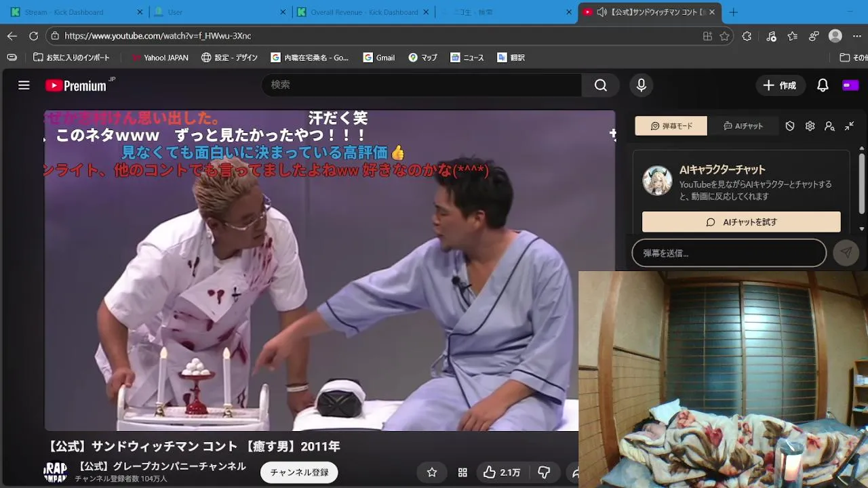Open danmaku panel settings gear

(x=810, y=126)
